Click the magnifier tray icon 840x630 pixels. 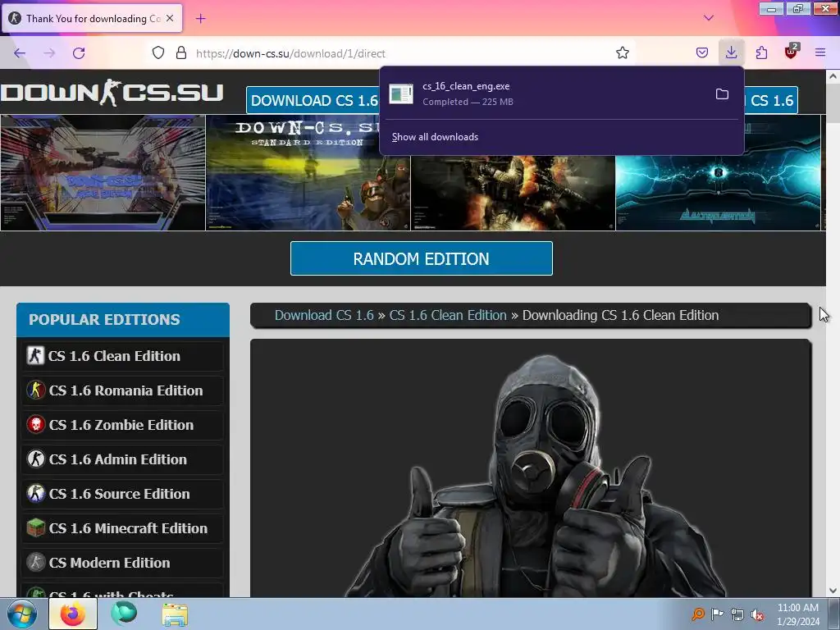tap(697, 614)
